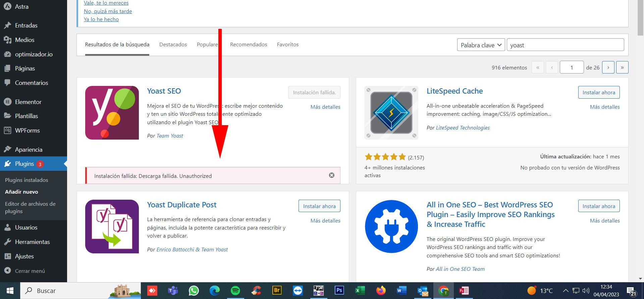
Task: Click the LiteSpeed Cache plugin icon
Action: click(391, 113)
